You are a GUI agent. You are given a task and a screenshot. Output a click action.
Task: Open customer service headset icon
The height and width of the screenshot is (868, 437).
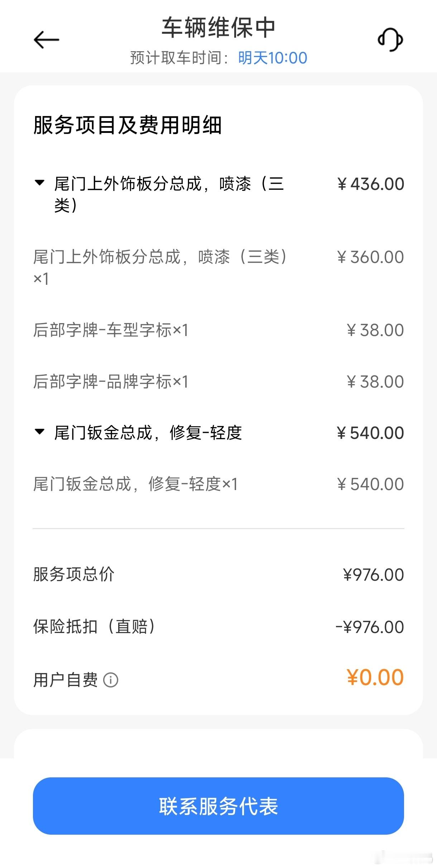click(x=390, y=39)
